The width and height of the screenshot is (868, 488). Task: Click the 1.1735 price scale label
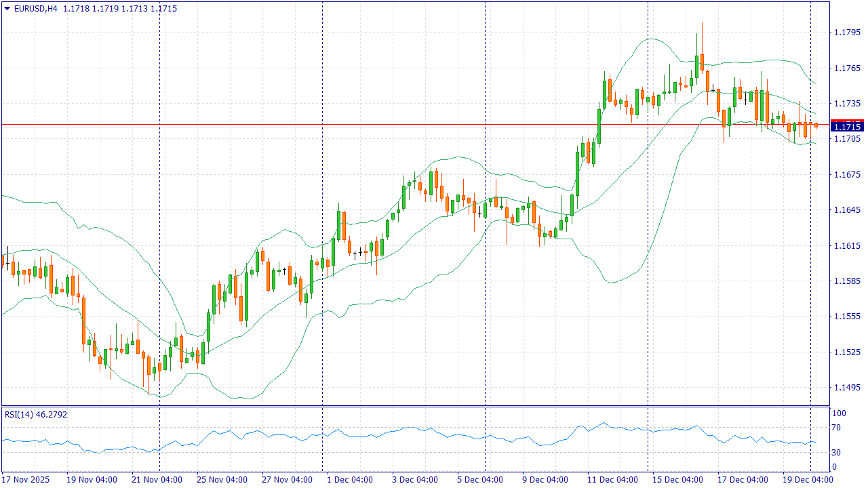847,104
